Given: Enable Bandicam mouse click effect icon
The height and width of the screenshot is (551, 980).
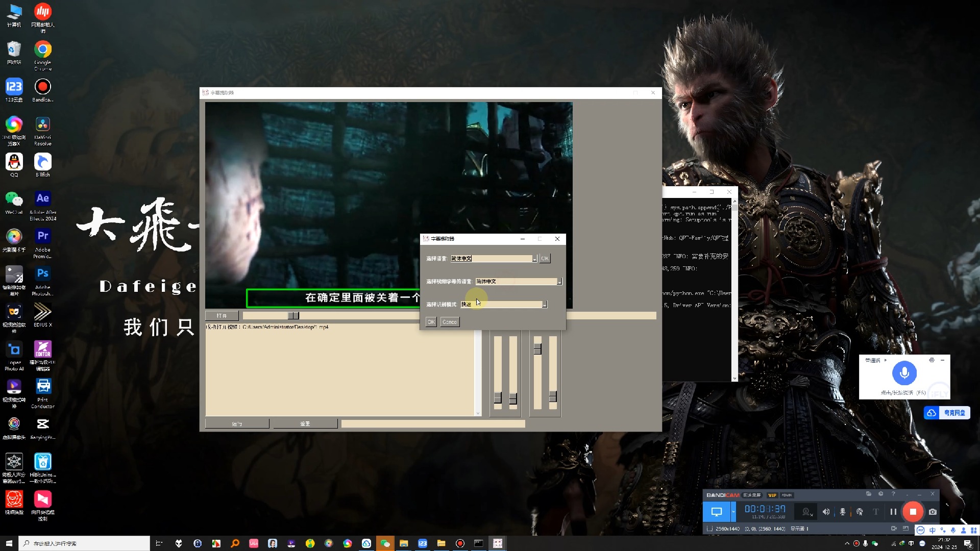Looking at the screenshot, I should [860, 512].
